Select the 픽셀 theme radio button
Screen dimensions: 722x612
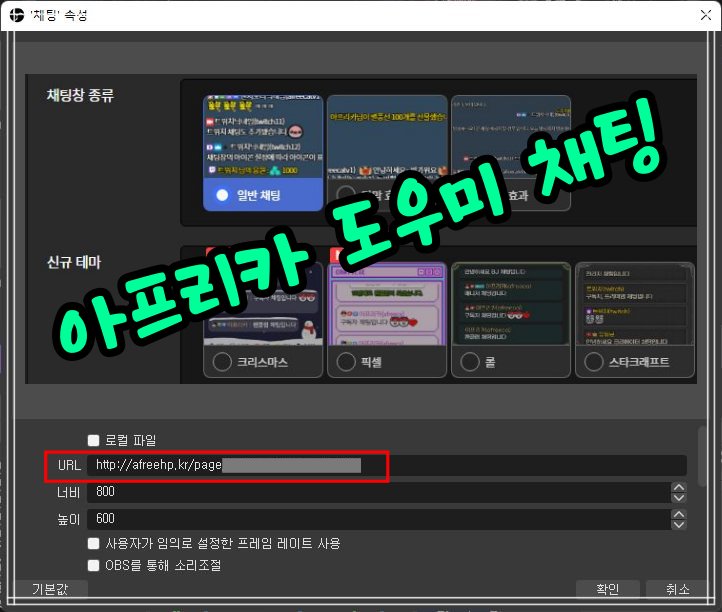[346, 362]
